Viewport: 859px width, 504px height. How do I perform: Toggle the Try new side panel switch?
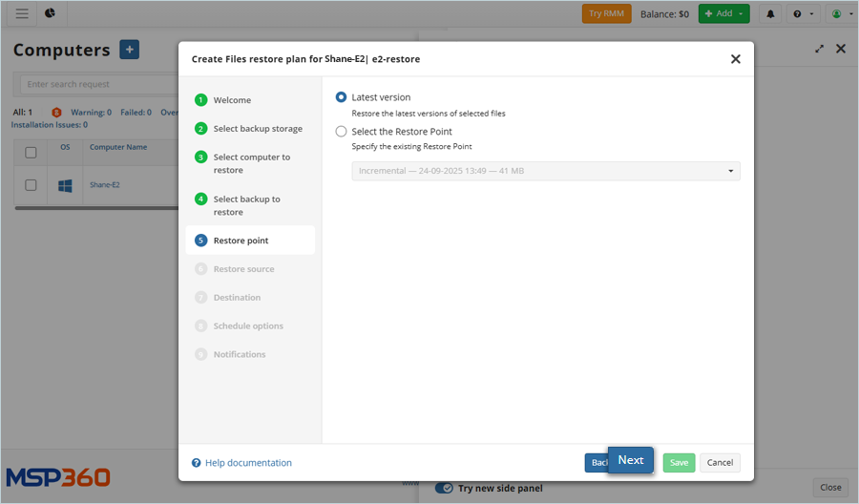[x=444, y=488]
